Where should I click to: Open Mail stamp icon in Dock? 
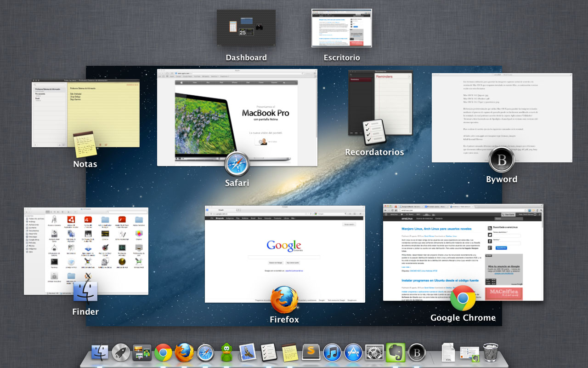tap(248, 353)
